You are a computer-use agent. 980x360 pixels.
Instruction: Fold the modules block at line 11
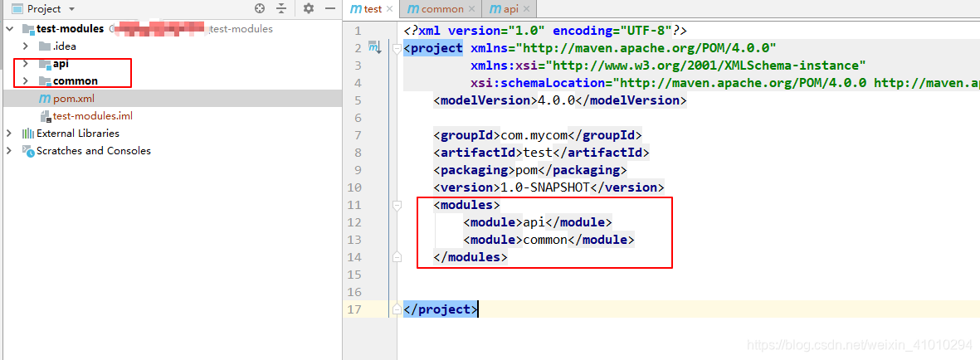pyautogui.click(x=396, y=205)
